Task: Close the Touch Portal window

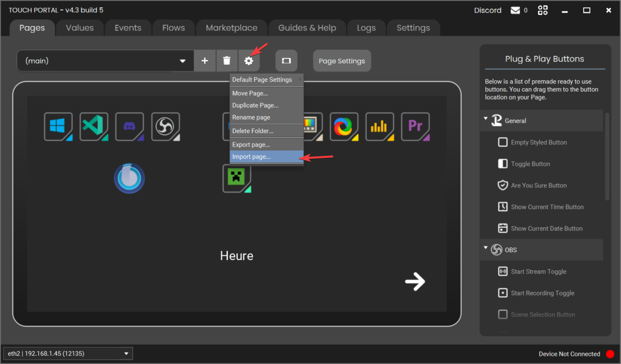Action: [609, 10]
